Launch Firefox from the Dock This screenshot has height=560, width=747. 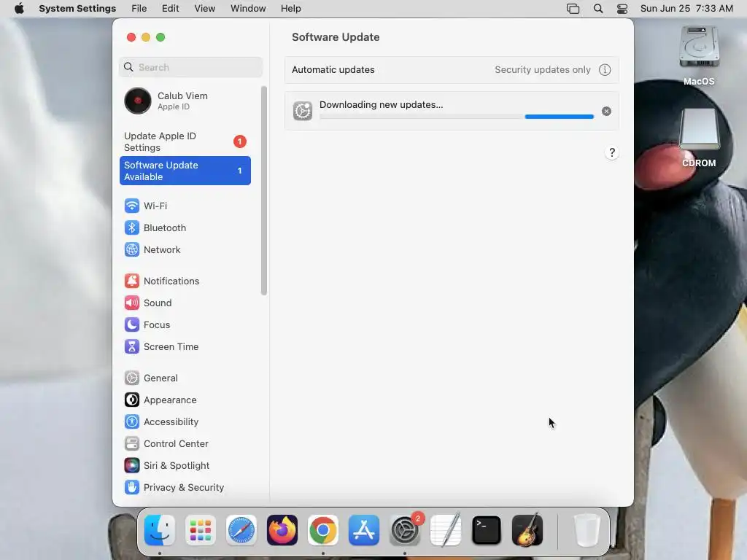(x=282, y=530)
